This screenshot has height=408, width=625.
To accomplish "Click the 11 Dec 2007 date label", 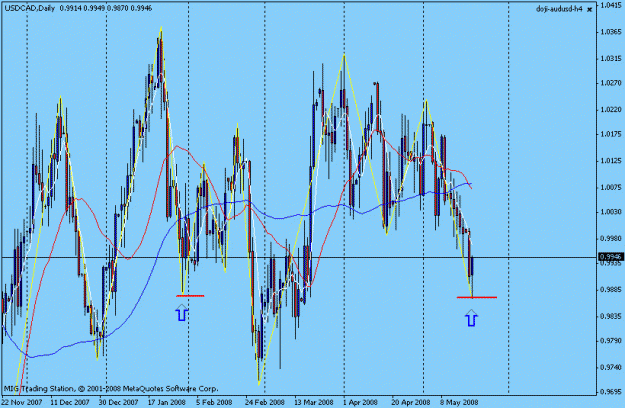I will coord(70,402).
